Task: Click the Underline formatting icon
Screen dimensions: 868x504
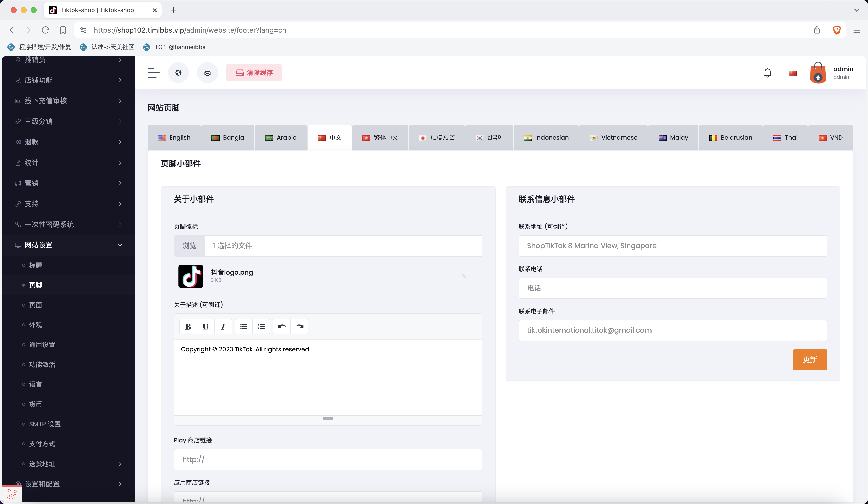Action: 206,326
